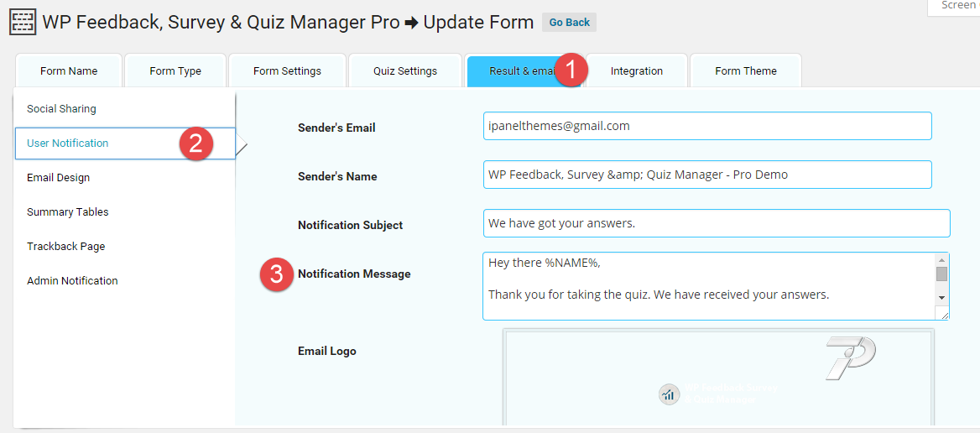980x433 pixels.
Task: Switch to the Form Type tab
Action: tap(175, 71)
